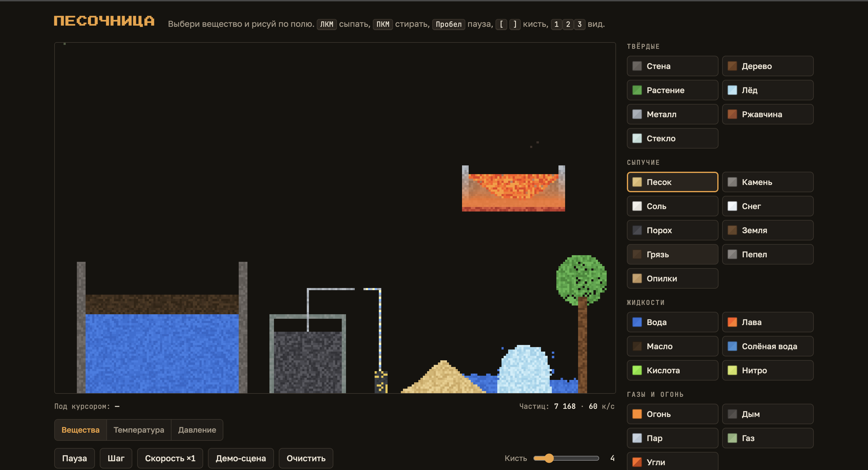The width and height of the screenshot is (868, 470).
Task: Open the Вещества view tab
Action: (x=80, y=430)
